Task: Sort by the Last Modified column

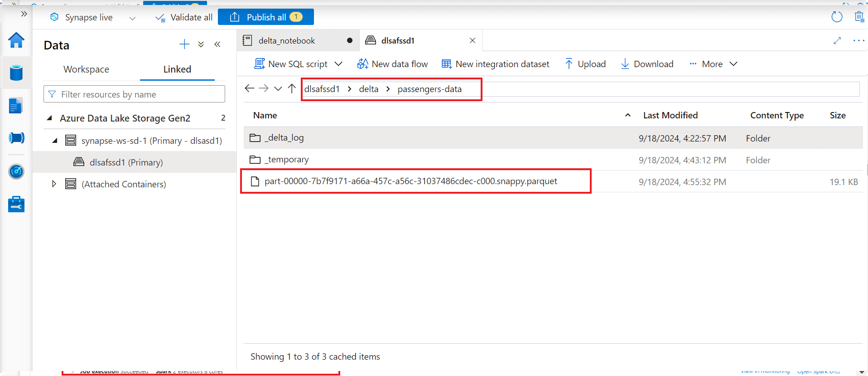Action: click(670, 115)
